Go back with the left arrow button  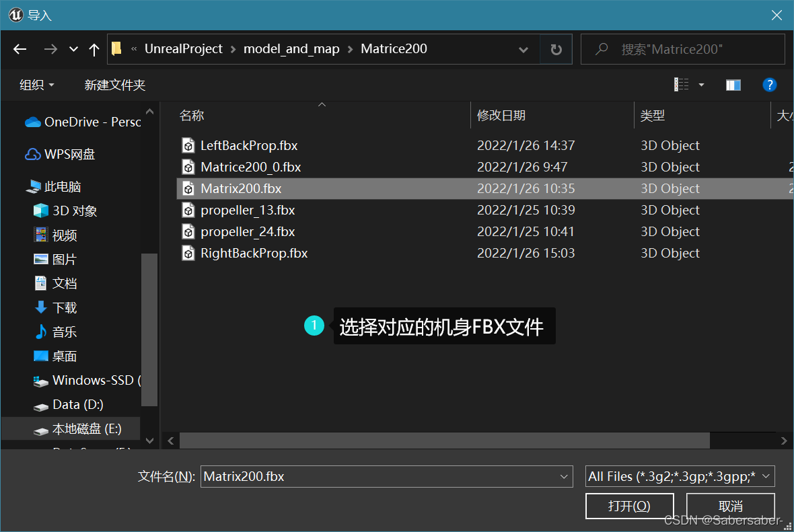[x=20, y=49]
